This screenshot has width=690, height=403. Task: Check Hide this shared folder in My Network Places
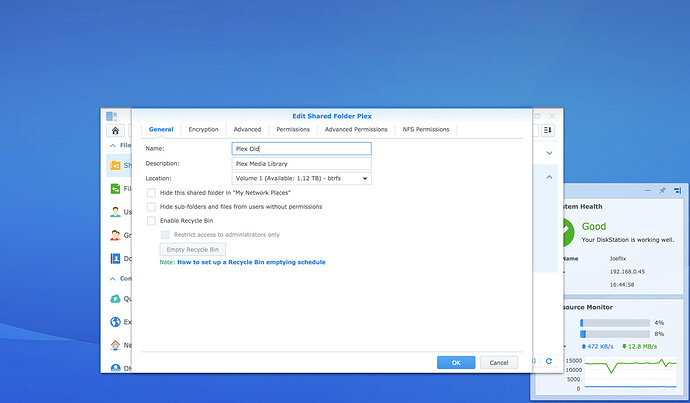pyautogui.click(x=151, y=193)
